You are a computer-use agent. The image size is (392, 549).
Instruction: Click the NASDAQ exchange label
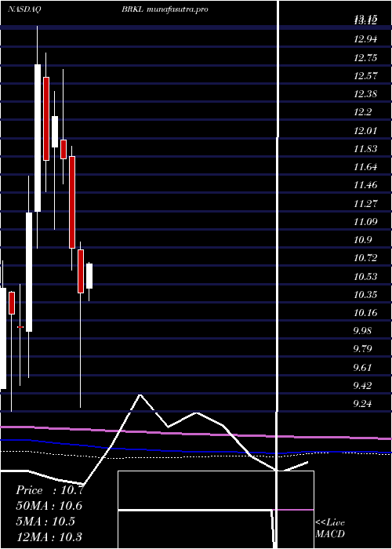24,9
